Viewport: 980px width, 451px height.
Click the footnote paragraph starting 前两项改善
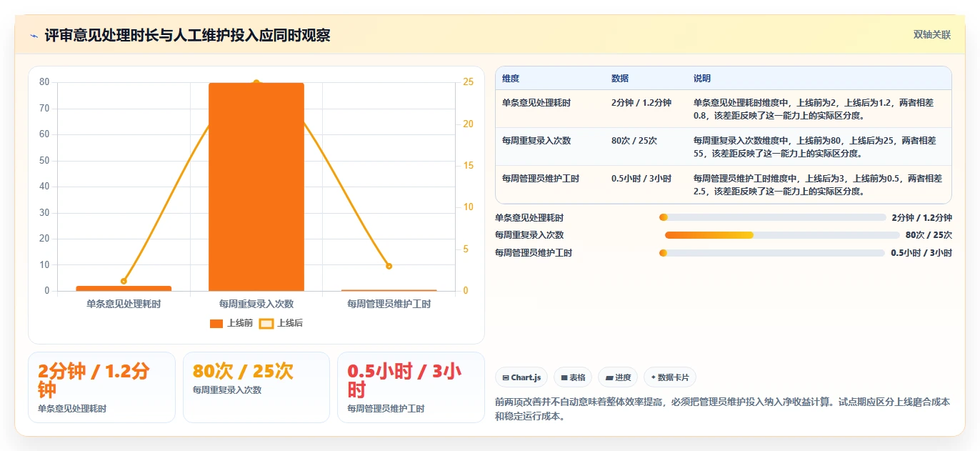point(722,410)
